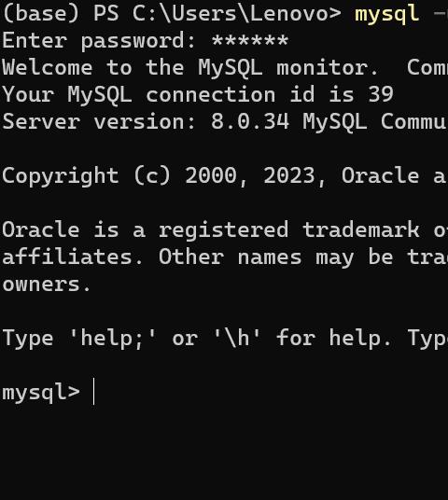Image resolution: width=448 pixels, height=500 pixels.
Task: Click the masked password asterisks
Action: tap(250, 41)
